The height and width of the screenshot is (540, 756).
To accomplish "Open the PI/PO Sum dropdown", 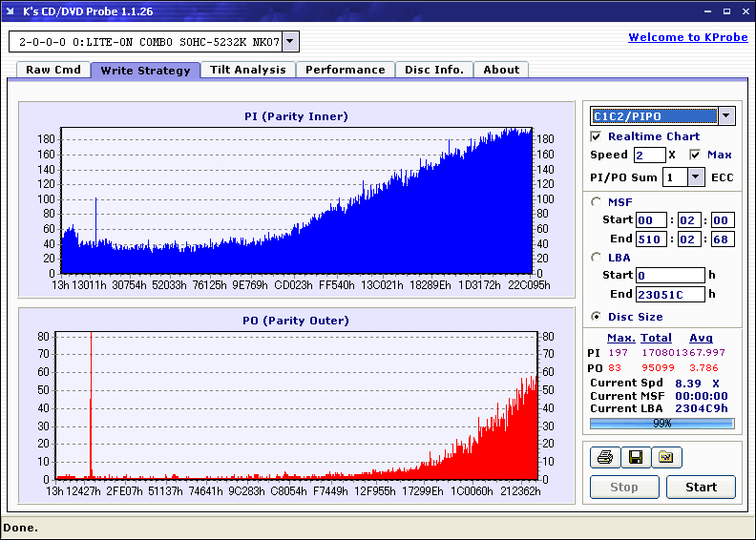I will pyautogui.click(x=695, y=177).
